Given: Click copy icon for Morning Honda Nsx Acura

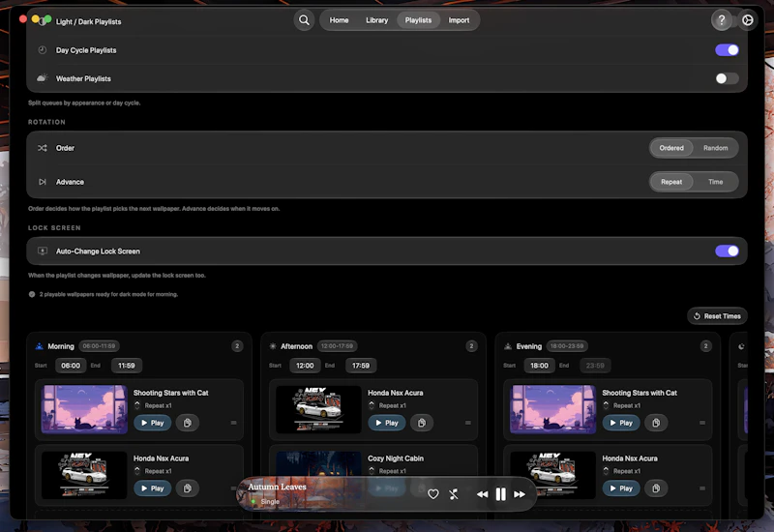Looking at the screenshot, I should click(187, 488).
